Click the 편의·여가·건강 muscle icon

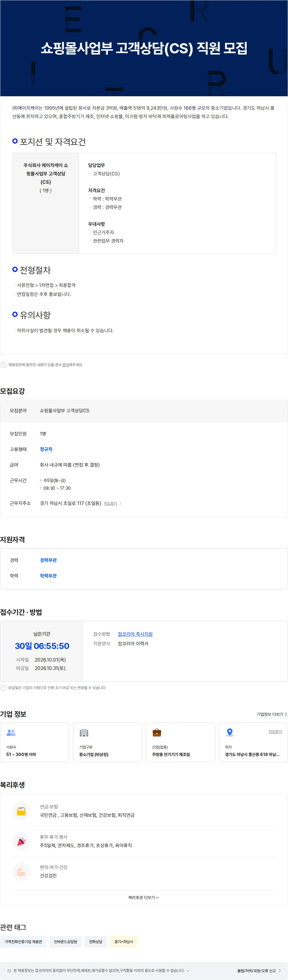pyautogui.click(x=21, y=871)
